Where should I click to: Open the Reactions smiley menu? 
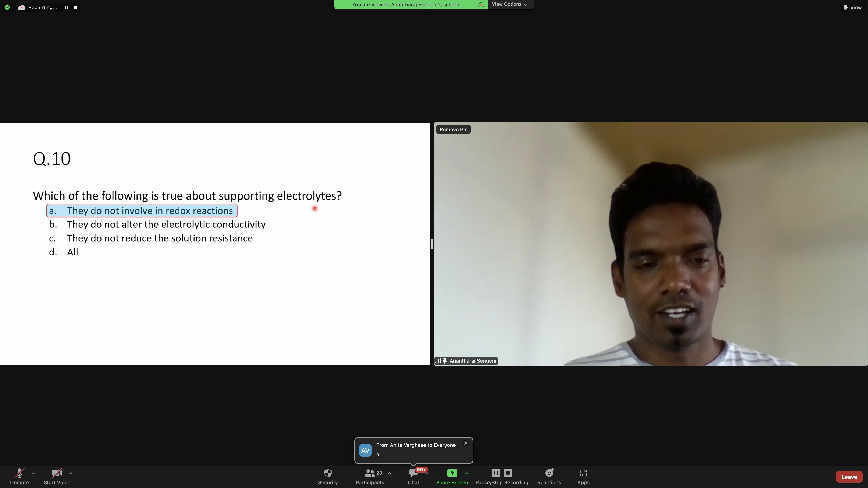point(549,473)
